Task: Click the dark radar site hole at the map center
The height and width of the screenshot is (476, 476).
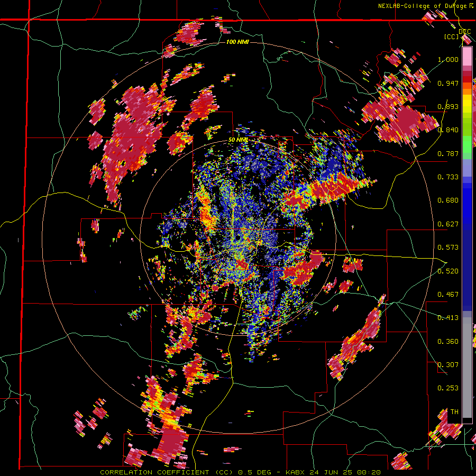Action: 237,237
